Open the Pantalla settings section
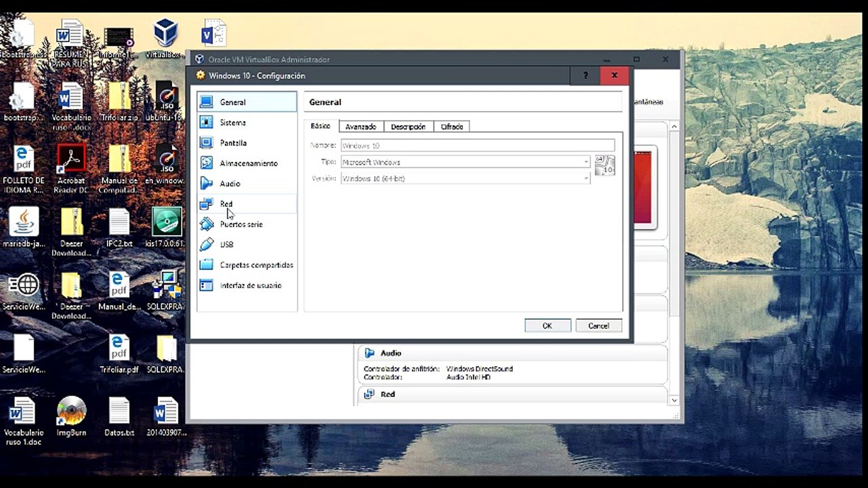The image size is (868, 488). coord(247,143)
